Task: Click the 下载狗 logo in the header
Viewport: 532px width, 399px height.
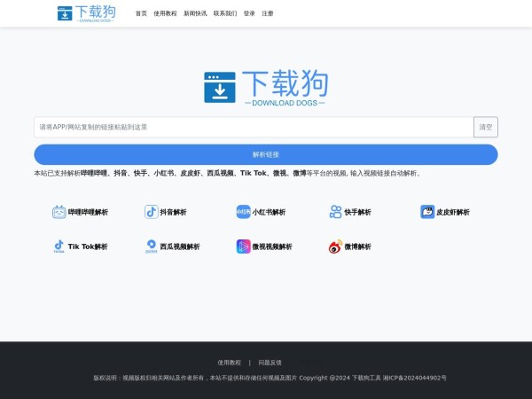Action: point(87,13)
